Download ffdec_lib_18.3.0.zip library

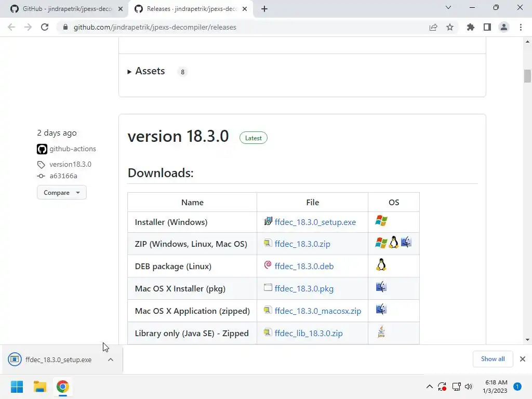tap(309, 333)
